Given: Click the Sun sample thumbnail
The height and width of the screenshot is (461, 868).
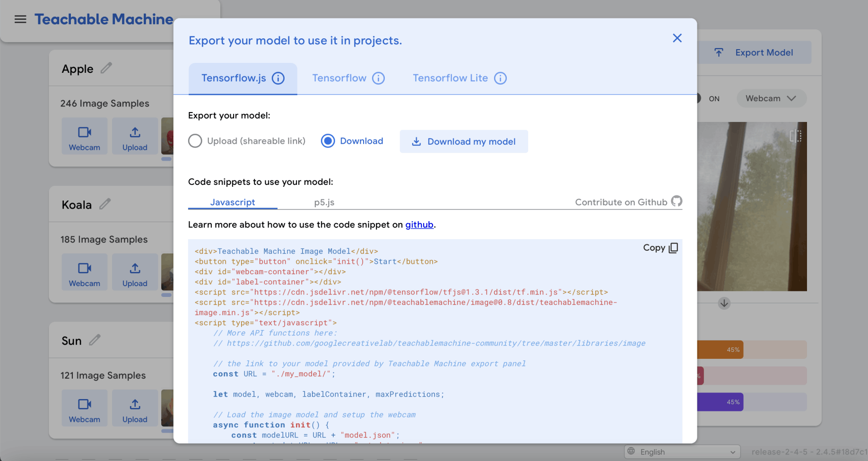Looking at the screenshot, I should coord(167,408).
